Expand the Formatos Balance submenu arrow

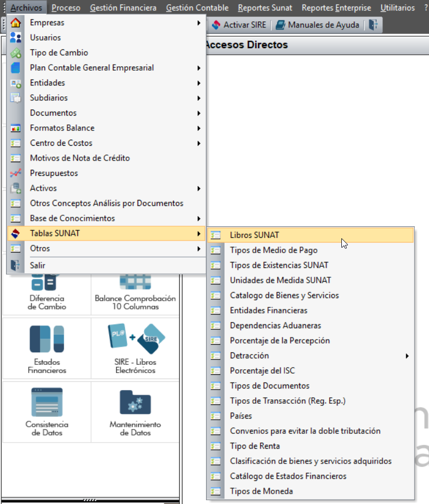tap(199, 128)
